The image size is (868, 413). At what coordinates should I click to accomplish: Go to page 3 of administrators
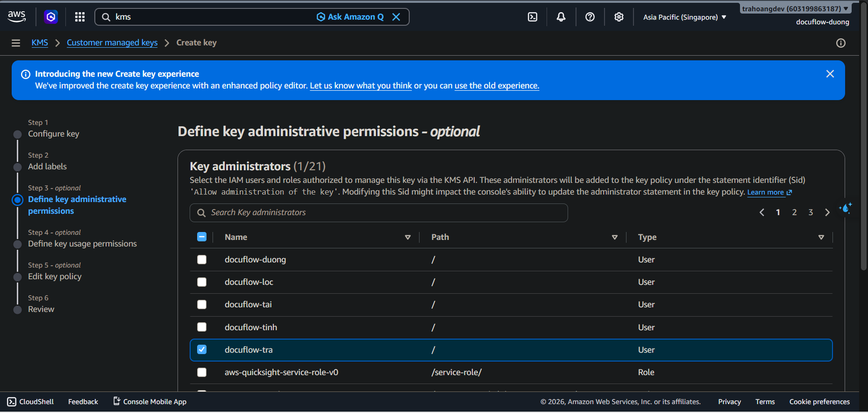click(811, 212)
